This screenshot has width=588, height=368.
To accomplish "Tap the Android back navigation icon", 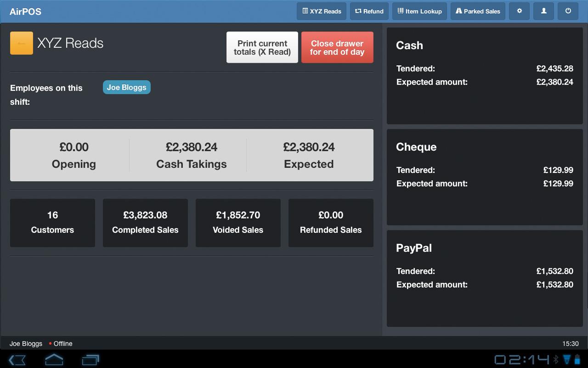I will pyautogui.click(x=17, y=360).
